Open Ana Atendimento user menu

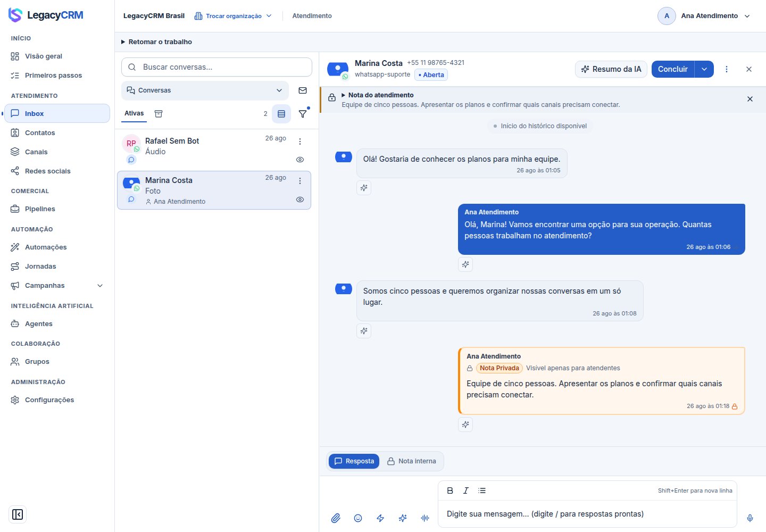click(x=705, y=16)
